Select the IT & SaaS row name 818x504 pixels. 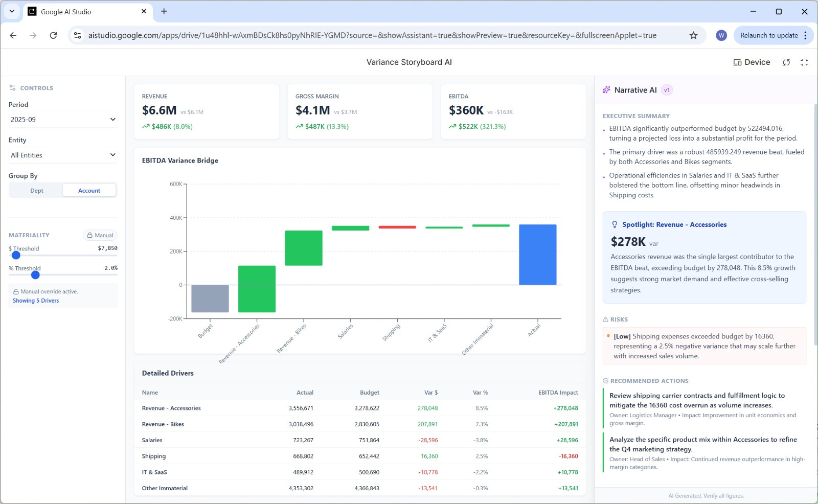[154, 472]
